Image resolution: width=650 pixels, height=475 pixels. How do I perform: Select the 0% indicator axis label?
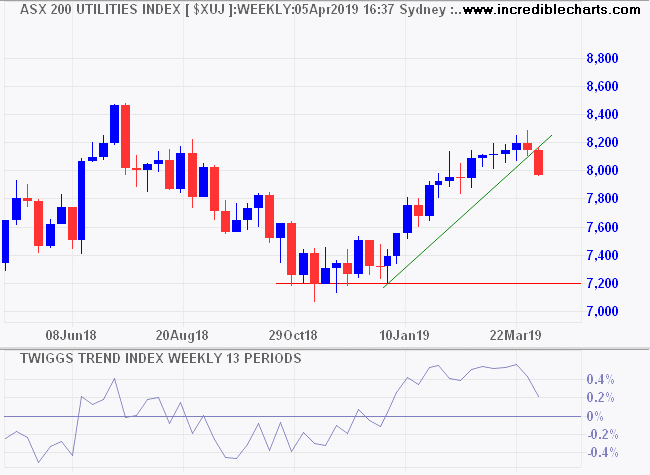(x=595, y=416)
